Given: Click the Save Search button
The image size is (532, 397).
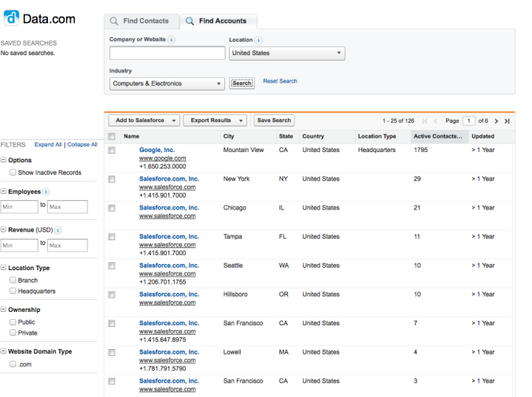Looking at the screenshot, I should point(274,121).
